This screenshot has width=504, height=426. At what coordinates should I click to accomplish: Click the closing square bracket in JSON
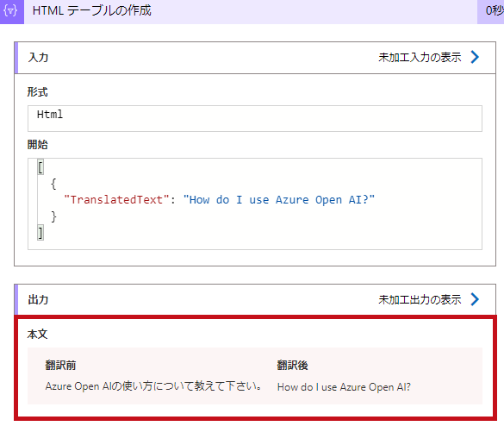pyautogui.click(x=40, y=233)
